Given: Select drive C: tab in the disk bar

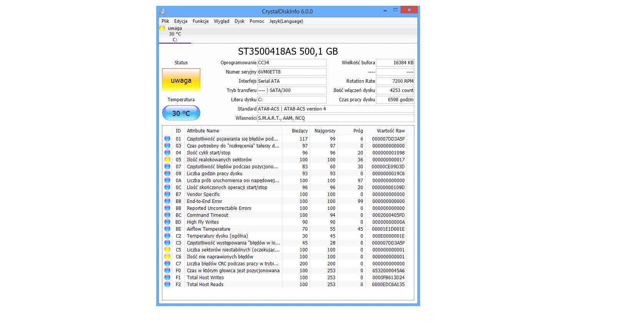Looking at the screenshot, I should [175, 34].
